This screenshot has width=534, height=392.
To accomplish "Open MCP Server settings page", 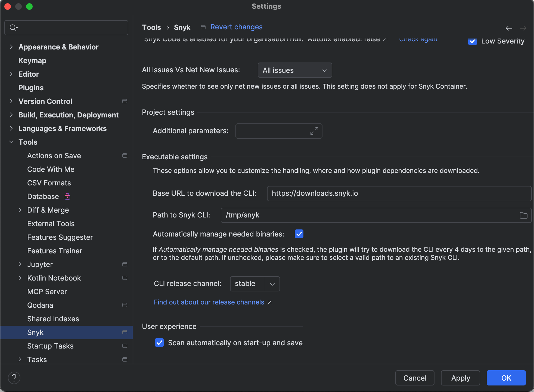I will coord(47,291).
